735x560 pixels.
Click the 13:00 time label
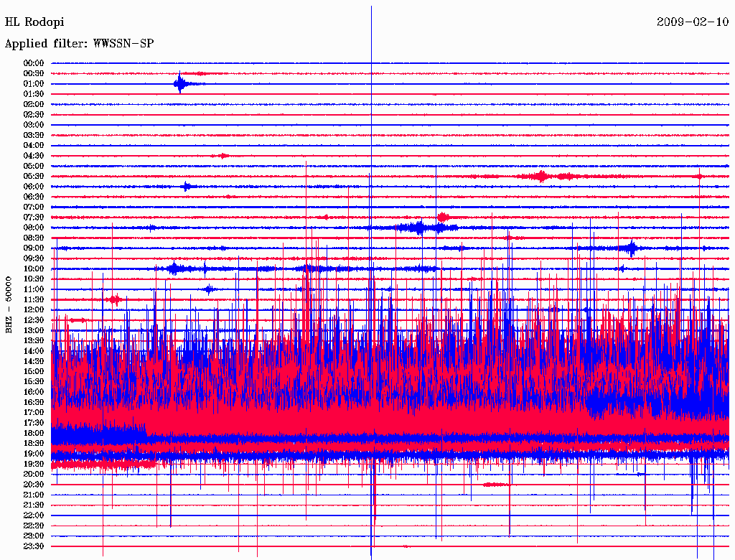click(34, 330)
